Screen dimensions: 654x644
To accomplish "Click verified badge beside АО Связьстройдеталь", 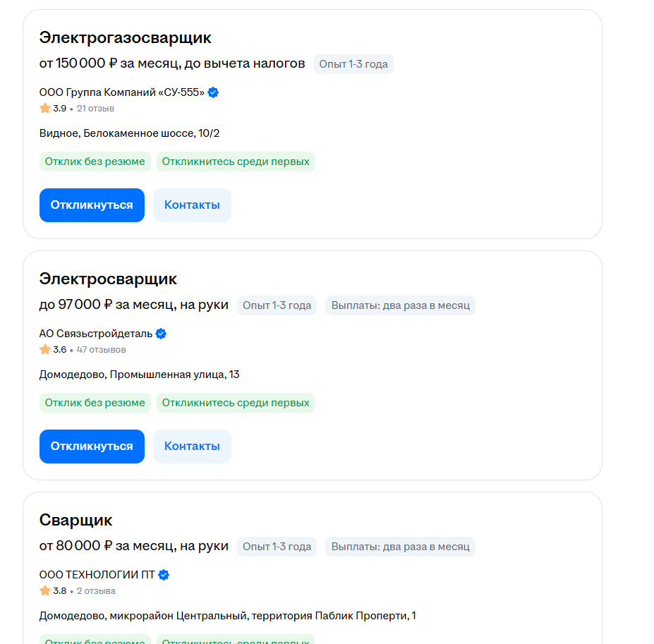I will 161,334.
